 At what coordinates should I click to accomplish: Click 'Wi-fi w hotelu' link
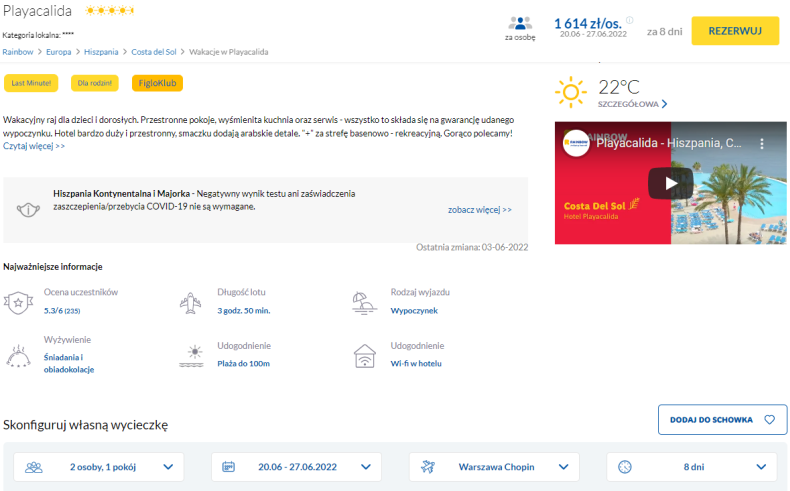[x=416, y=363]
